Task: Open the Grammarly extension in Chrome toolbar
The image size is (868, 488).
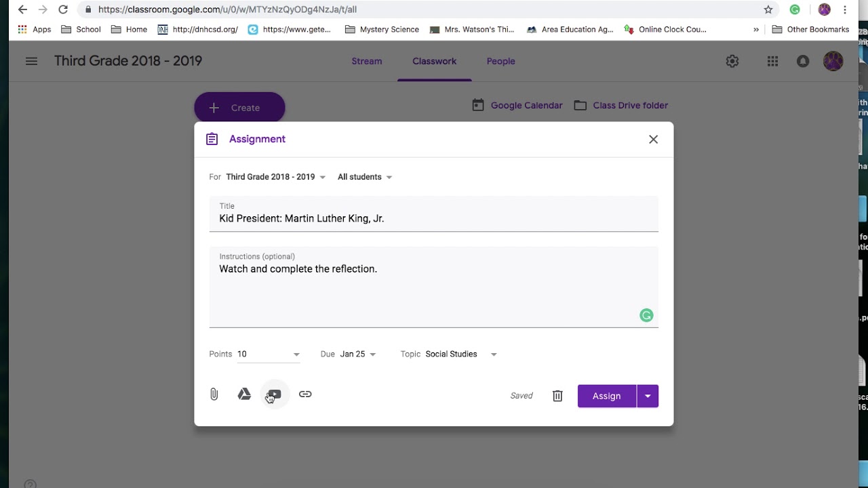Action: (x=795, y=9)
